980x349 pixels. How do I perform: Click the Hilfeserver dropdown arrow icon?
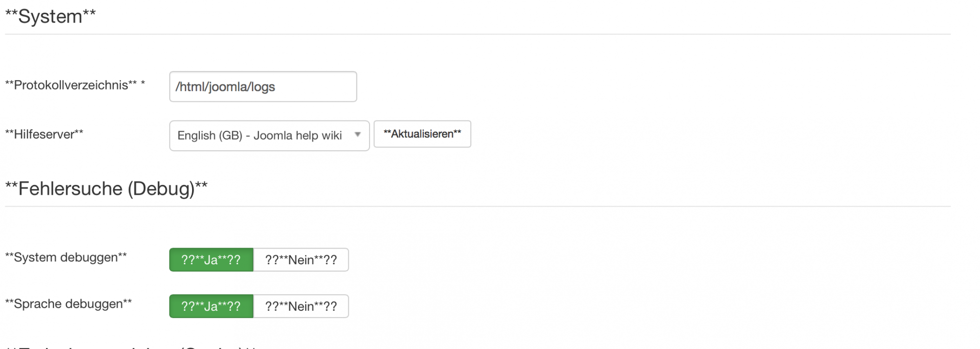tap(358, 135)
